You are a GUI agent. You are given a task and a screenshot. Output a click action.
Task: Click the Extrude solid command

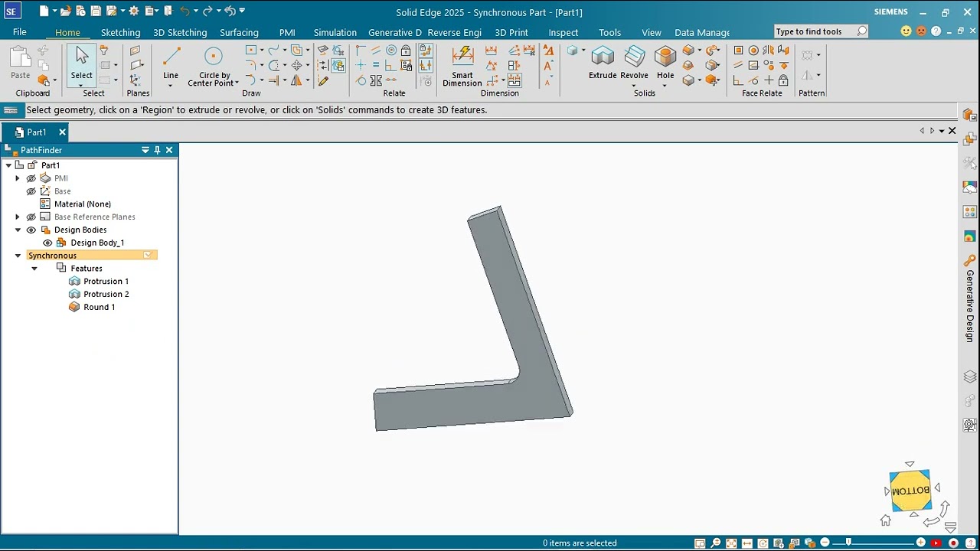tap(603, 63)
